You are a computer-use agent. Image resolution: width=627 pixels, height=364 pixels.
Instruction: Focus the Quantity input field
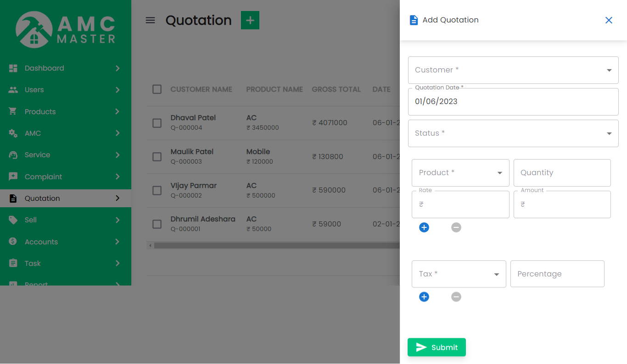(x=562, y=173)
